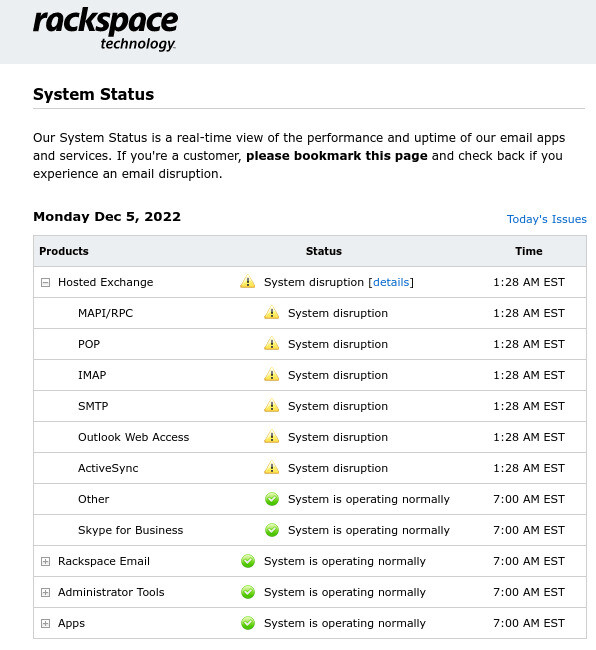Click the green check icon for Other

click(272, 499)
